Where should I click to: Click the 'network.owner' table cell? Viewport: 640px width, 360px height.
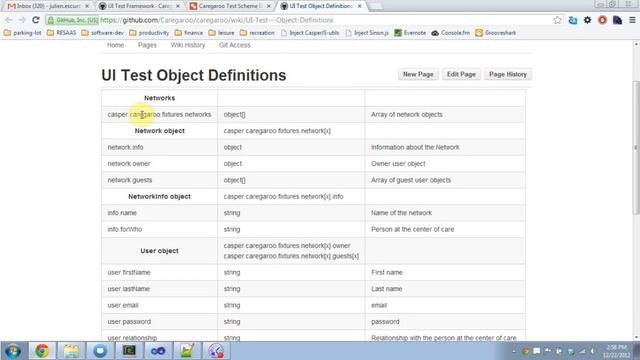pos(160,164)
